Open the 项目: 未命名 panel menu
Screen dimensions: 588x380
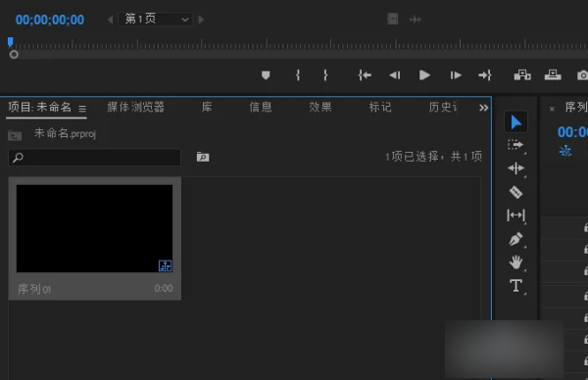click(82, 109)
